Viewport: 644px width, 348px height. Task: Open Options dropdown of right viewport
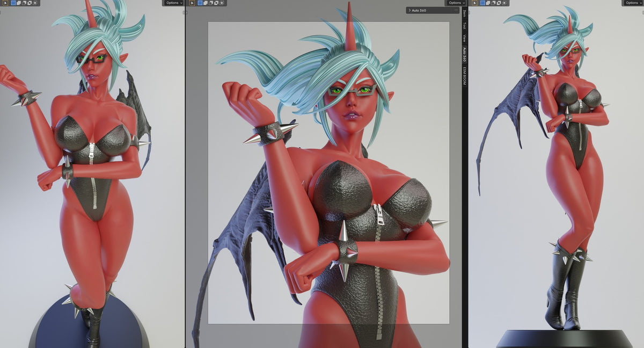coord(633,3)
